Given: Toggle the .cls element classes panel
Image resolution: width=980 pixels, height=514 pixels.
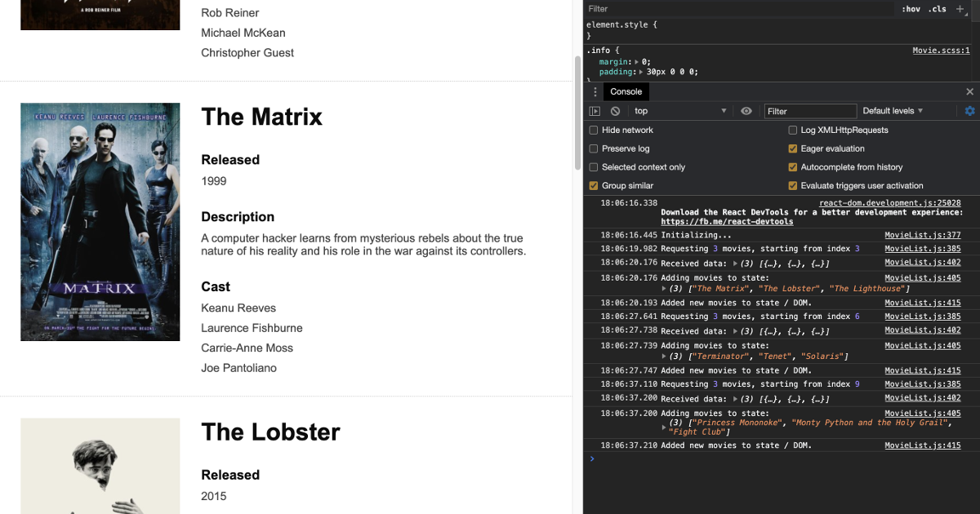Looking at the screenshot, I should pos(938,9).
